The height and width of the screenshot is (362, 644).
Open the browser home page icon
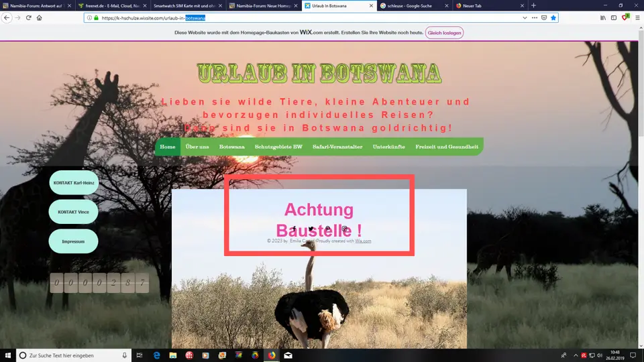[x=40, y=17]
